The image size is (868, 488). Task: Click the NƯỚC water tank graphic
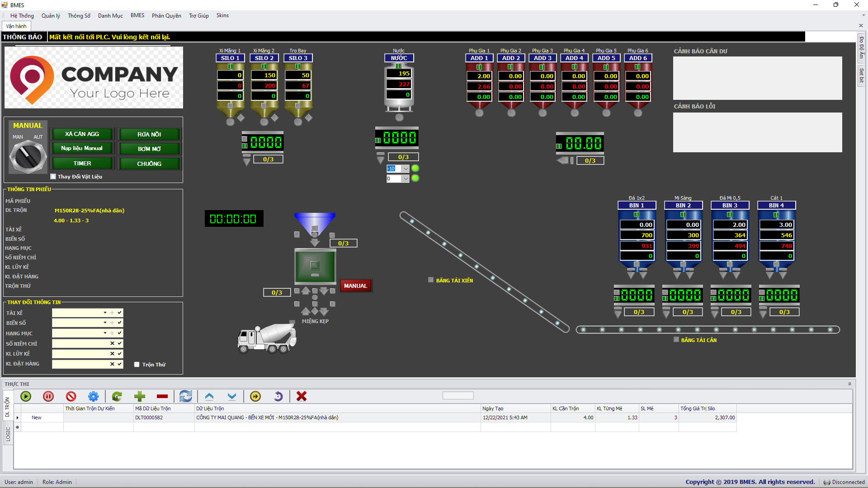click(399, 88)
